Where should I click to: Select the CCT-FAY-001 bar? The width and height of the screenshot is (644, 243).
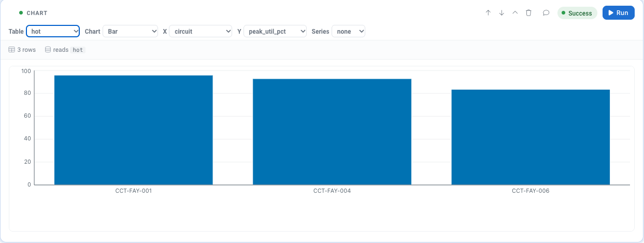[134, 130]
